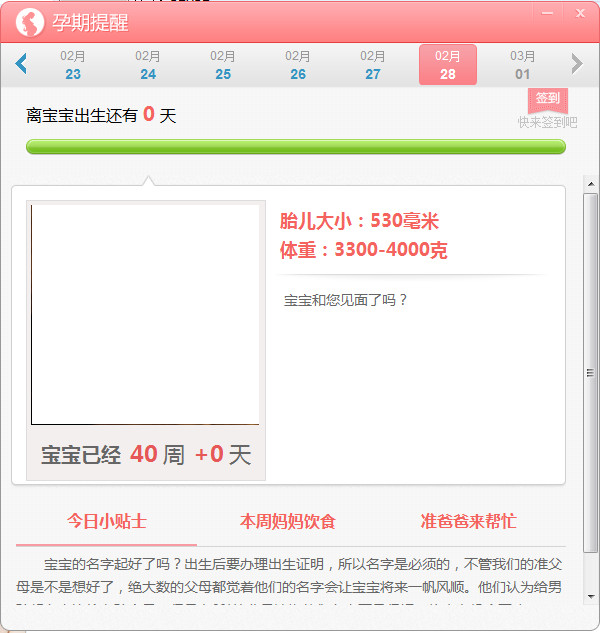Image resolution: width=600 pixels, height=633 pixels.
Task: Select date 02月 25
Action: pos(223,65)
